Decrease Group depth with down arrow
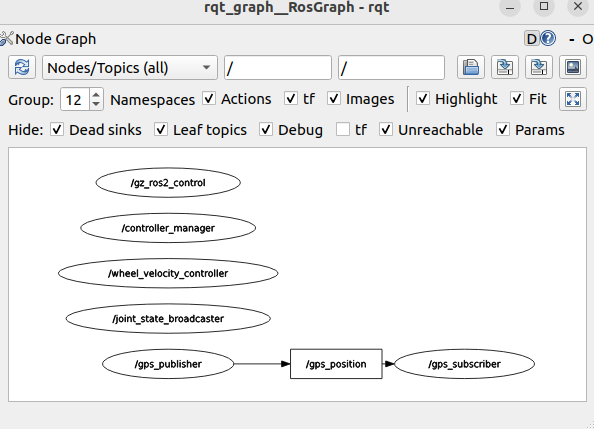 coord(96,104)
